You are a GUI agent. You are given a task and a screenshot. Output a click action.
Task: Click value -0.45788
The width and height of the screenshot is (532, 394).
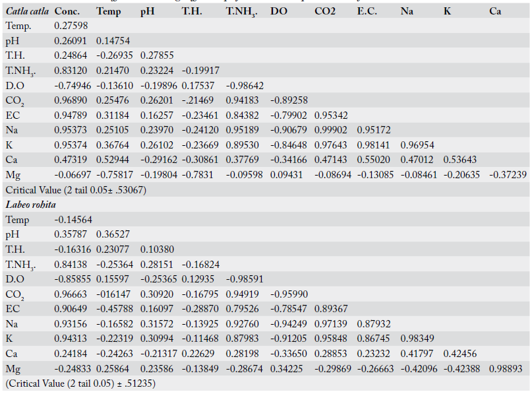point(115,309)
